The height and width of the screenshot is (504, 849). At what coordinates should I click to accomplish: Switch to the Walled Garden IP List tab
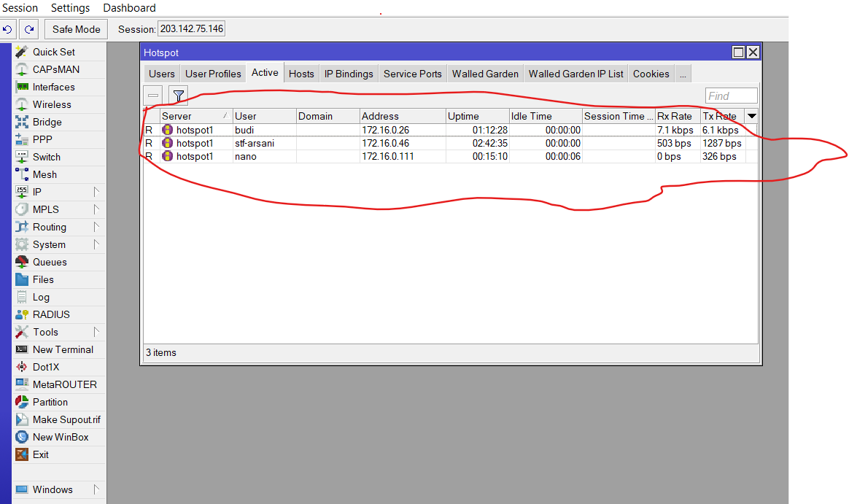pyautogui.click(x=576, y=74)
